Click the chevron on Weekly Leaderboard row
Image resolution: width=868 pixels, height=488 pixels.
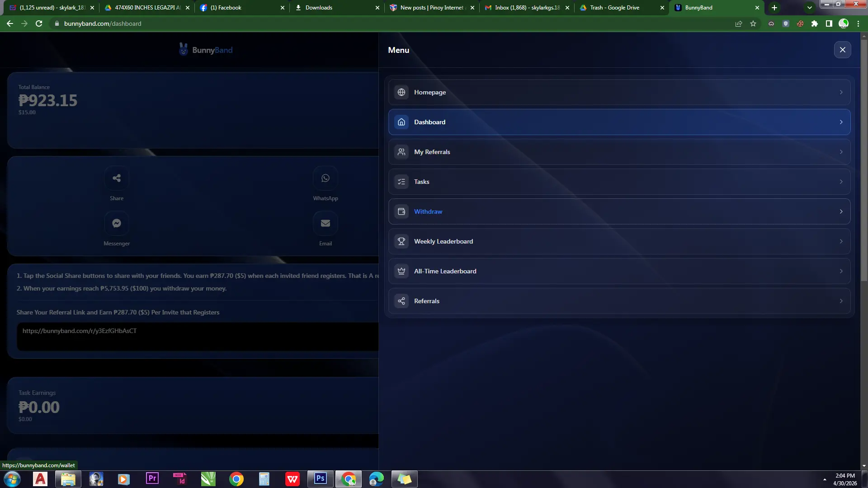pyautogui.click(x=841, y=241)
